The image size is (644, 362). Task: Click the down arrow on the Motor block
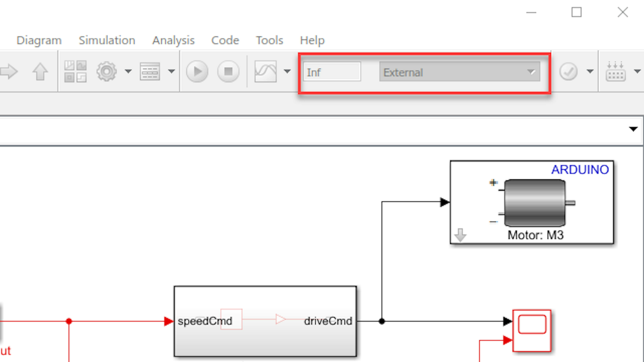click(460, 235)
